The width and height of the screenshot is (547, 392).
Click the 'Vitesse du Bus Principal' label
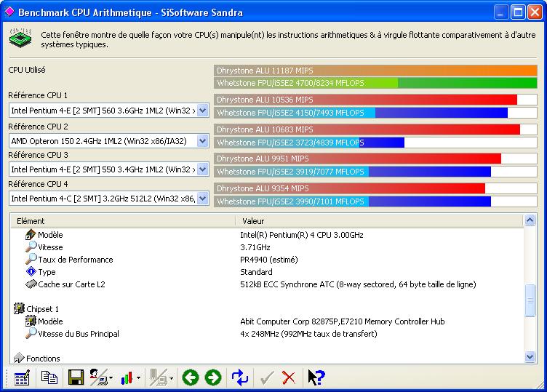[x=79, y=334]
